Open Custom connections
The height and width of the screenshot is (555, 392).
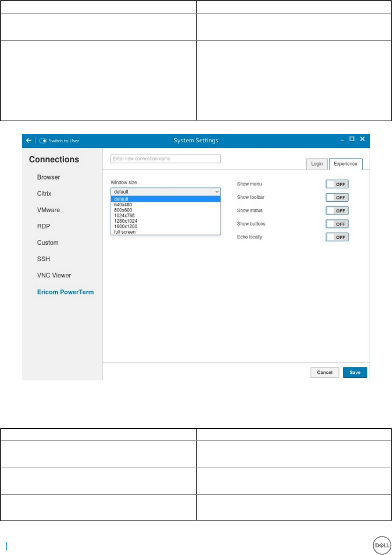[x=48, y=243]
